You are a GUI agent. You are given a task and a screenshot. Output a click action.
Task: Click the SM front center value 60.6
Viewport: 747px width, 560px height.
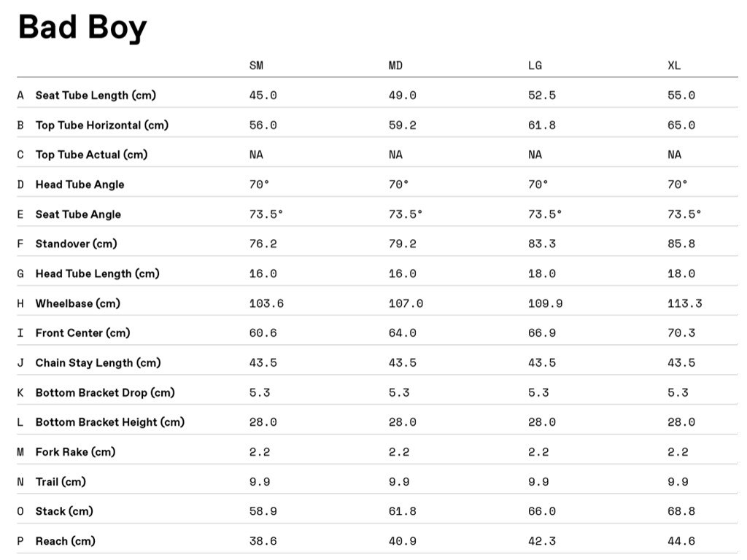point(263,333)
